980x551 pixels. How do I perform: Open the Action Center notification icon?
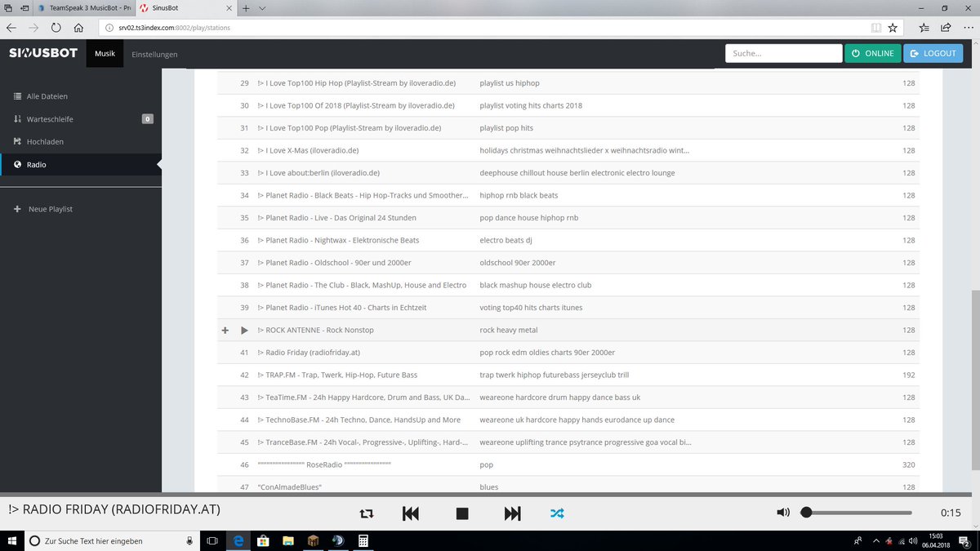click(x=965, y=540)
